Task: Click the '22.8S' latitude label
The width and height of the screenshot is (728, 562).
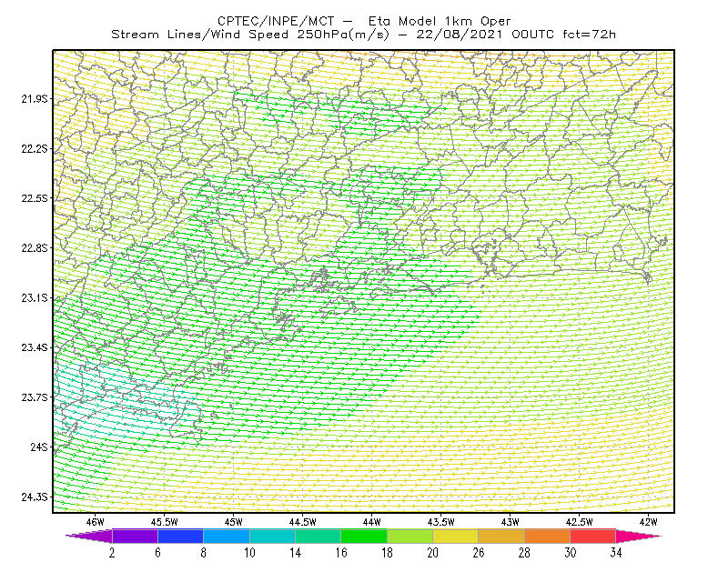Action: (35, 248)
